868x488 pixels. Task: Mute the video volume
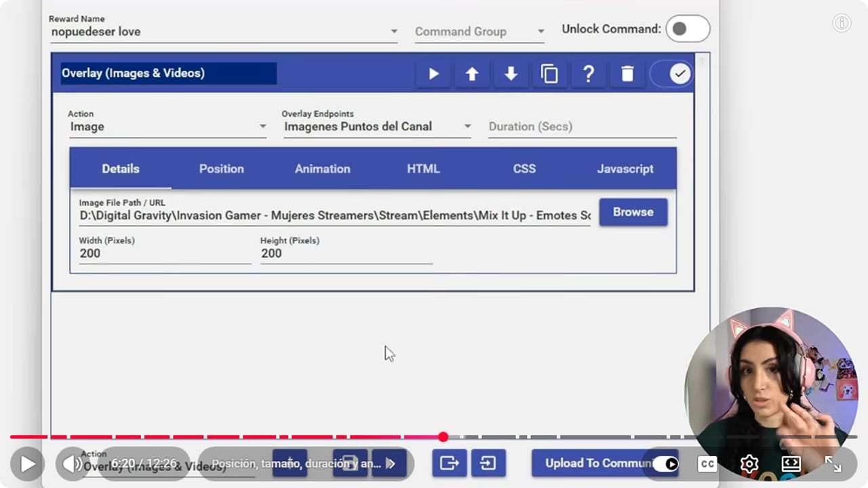(x=71, y=464)
